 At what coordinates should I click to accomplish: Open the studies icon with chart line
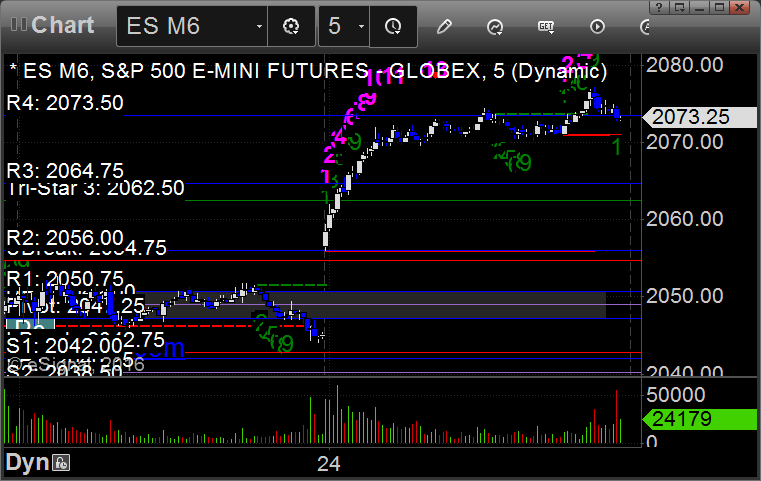pyautogui.click(x=495, y=27)
